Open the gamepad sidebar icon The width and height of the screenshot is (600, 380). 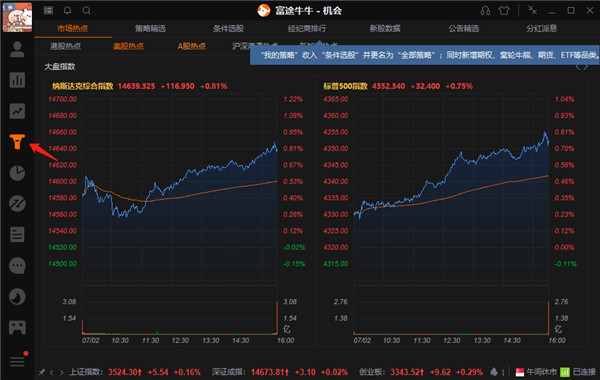click(x=17, y=328)
